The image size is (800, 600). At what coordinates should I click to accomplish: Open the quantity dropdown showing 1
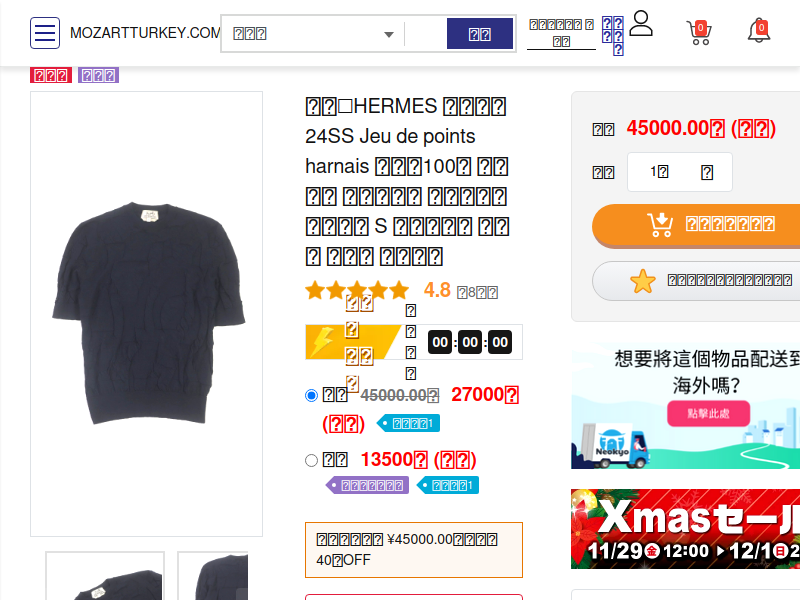click(x=680, y=172)
